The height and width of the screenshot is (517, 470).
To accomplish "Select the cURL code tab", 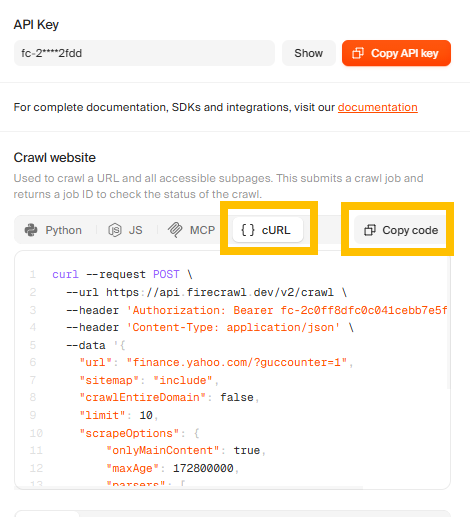I will point(268,230).
